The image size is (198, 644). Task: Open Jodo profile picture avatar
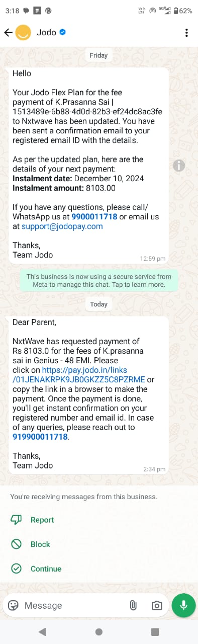coord(23,33)
